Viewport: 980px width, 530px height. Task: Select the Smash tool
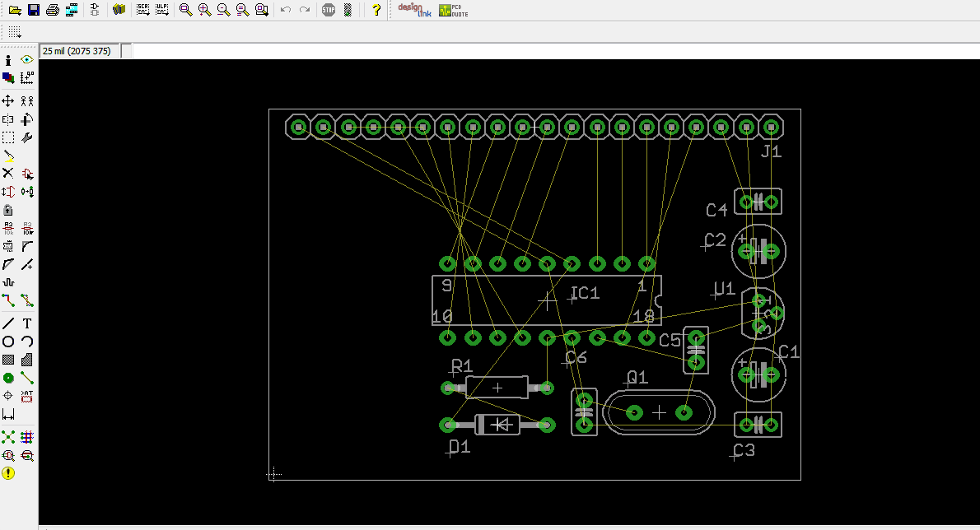[8, 247]
